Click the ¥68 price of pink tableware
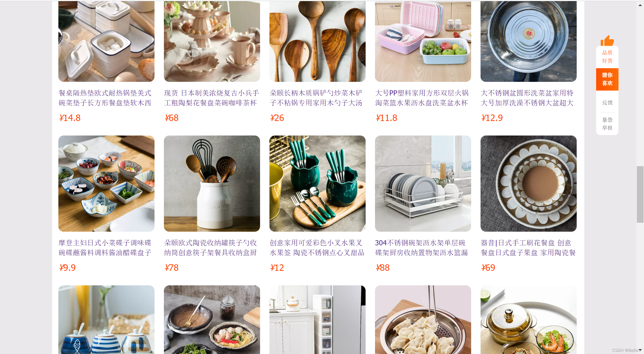 click(x=172, y=118)
